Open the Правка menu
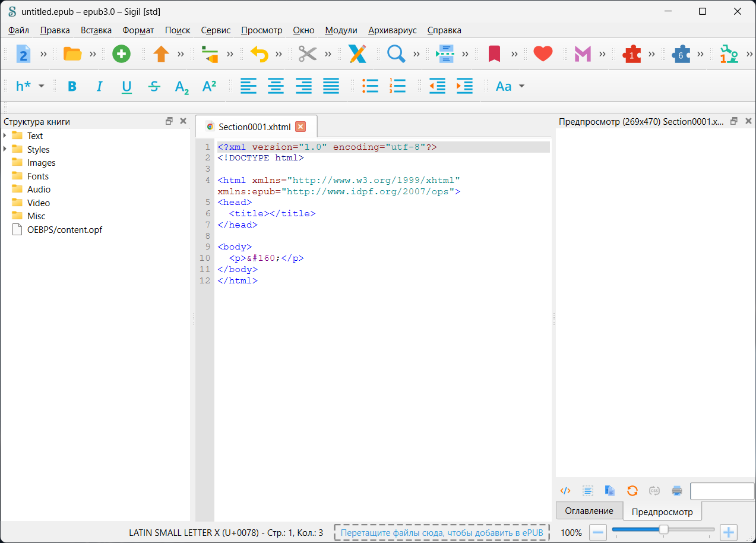Viewport: 756px width, 543px height. pos(55,30)
